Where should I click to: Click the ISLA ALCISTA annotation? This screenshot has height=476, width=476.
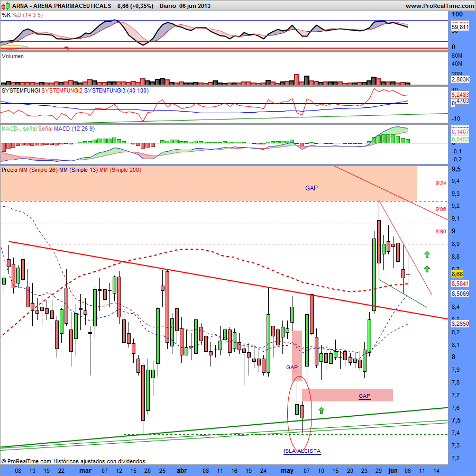tap(302, 451)
